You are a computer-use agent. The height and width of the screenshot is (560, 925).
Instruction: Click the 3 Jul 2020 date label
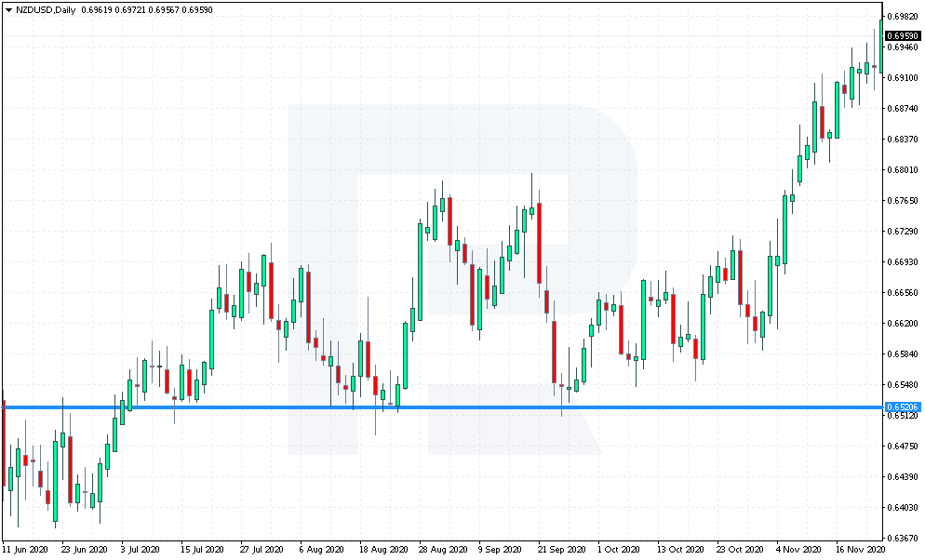pyautogui.click(x=141, y=550)
